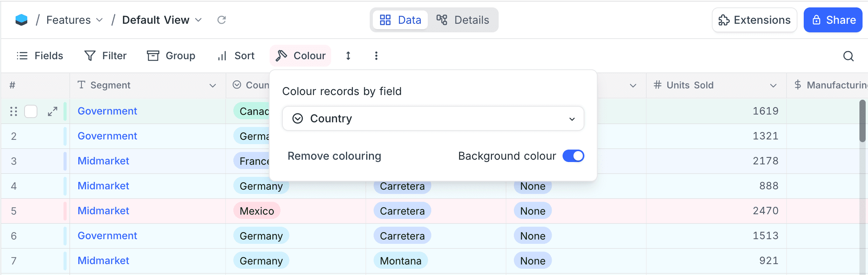Click the vertical scrollbar thumb
Viewport: 868px width, 275px height.
(863, 121)
